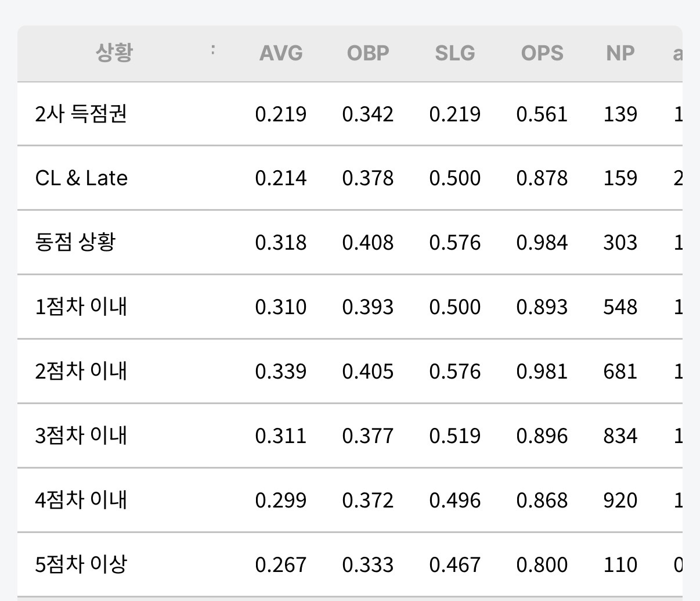This screenshot has width=700, height=601.
Task: Select the CL & Late row label
Action: point(81,178)
